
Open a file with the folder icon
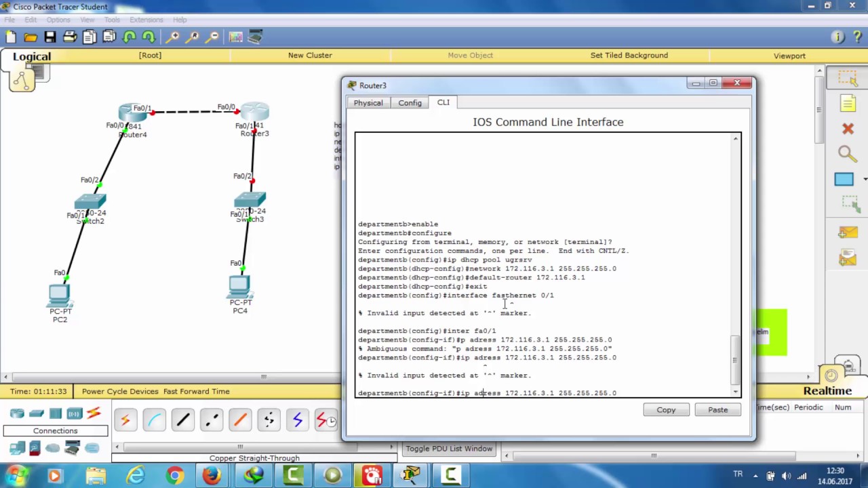[x=31, y=37]
